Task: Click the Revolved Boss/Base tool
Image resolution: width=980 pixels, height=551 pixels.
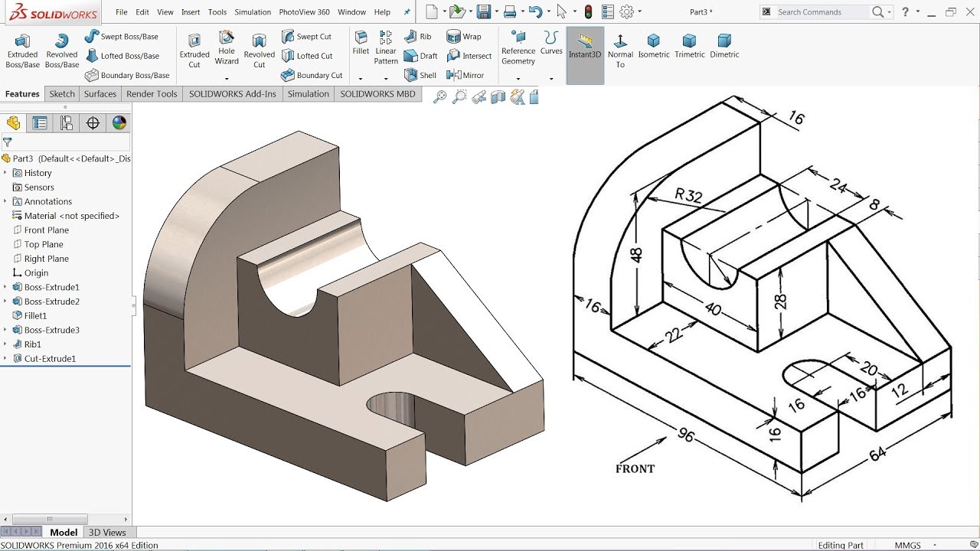Action: pyautogui.click(x=61, y=51)
